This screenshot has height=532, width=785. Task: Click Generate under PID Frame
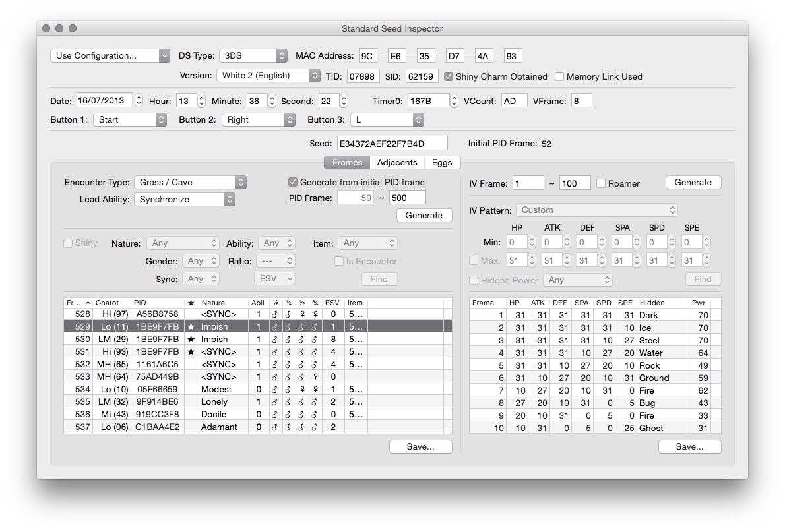pos(424,215)
